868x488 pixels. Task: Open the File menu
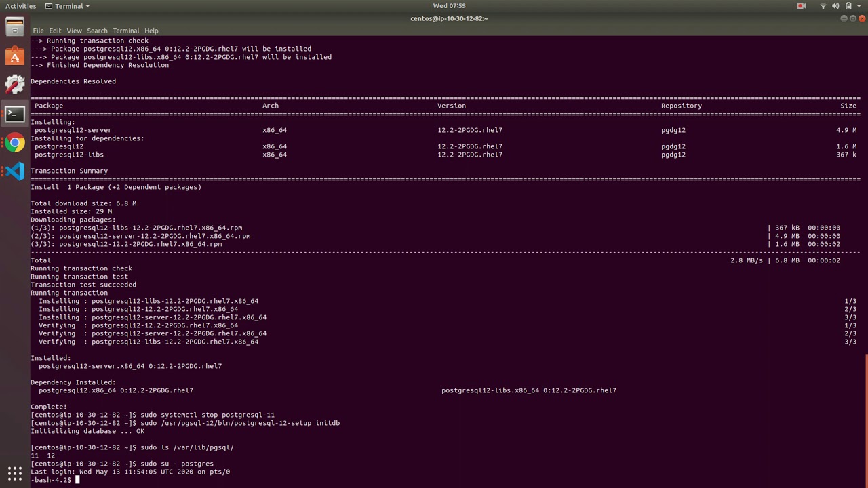coord(38,30)
